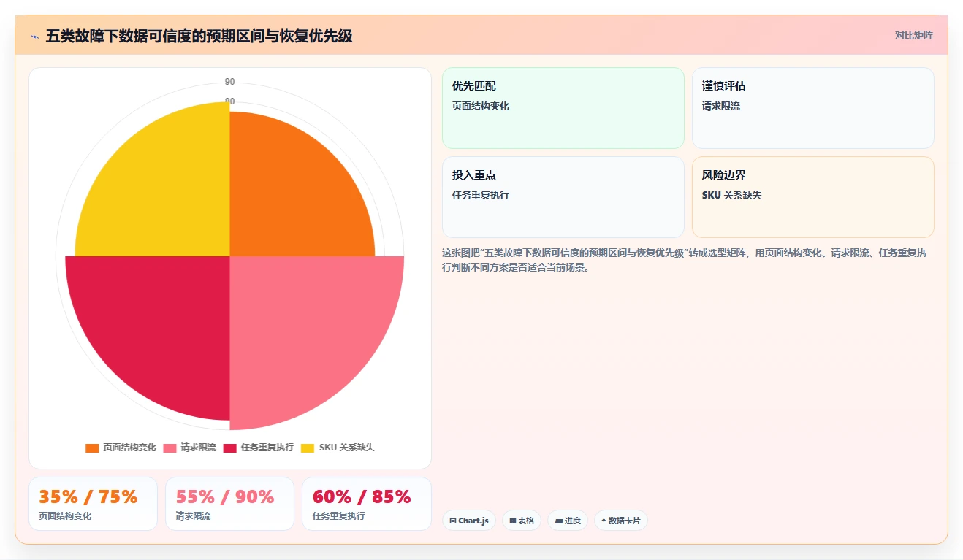Open the 投入重点 card
963x560 pixels.
(563, 197)
